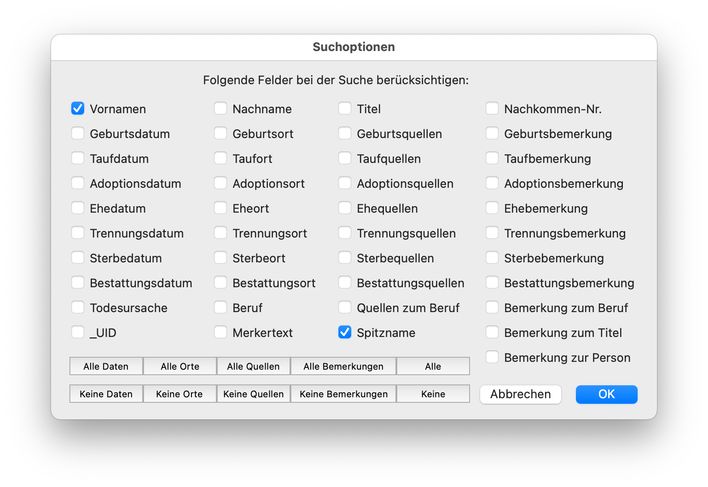Check Bemerkung zur Person
Viewport: 708px width, 487px height.
tap(493, 357)
